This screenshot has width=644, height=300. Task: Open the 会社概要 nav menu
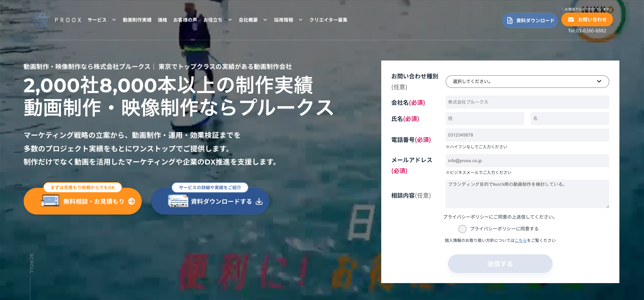(248, 20)
